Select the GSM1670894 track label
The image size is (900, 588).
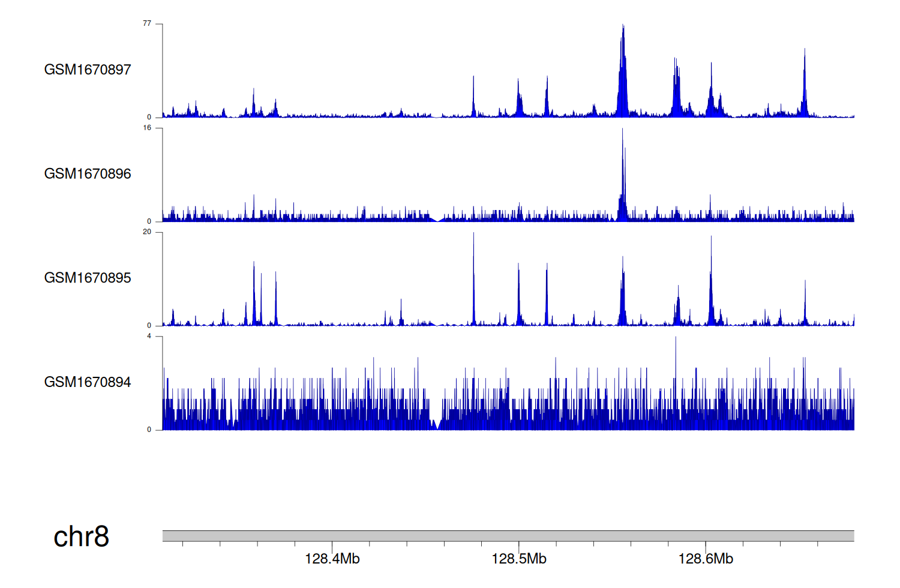pyautogui.click(x=88, y=382)
